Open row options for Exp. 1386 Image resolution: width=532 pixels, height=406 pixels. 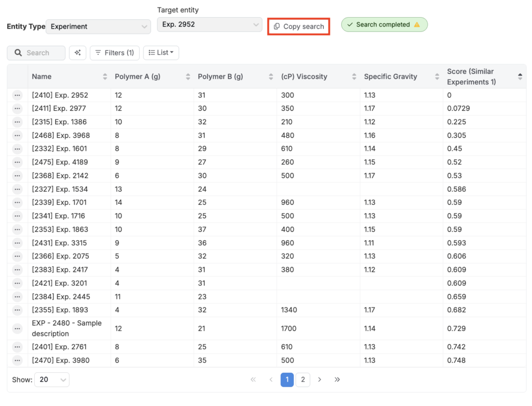pyautogui.click(x=17, y=122)
